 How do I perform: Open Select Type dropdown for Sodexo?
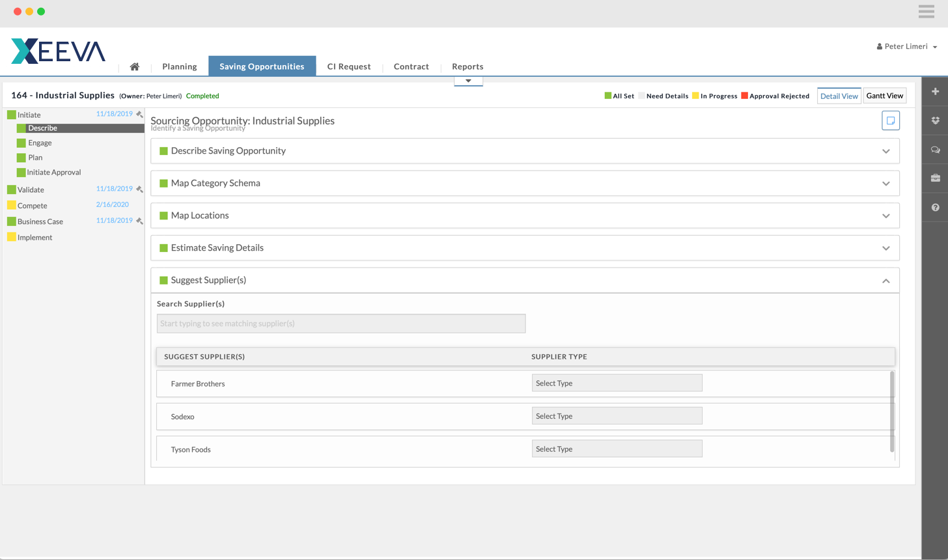click(617, 415)
